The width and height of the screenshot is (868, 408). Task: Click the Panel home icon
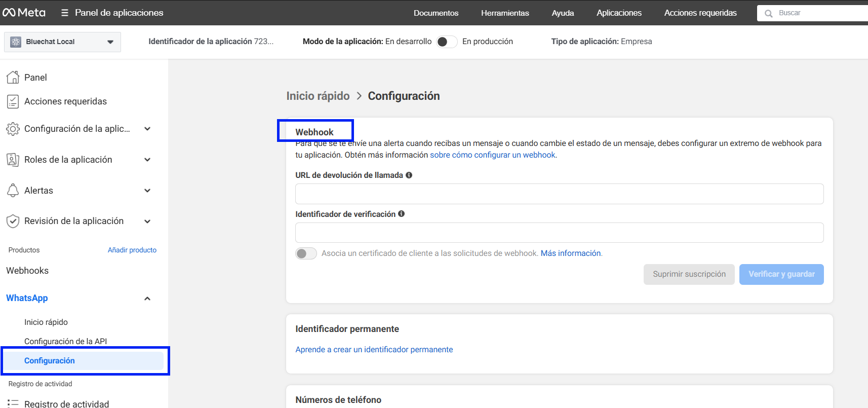pos(13,77)
